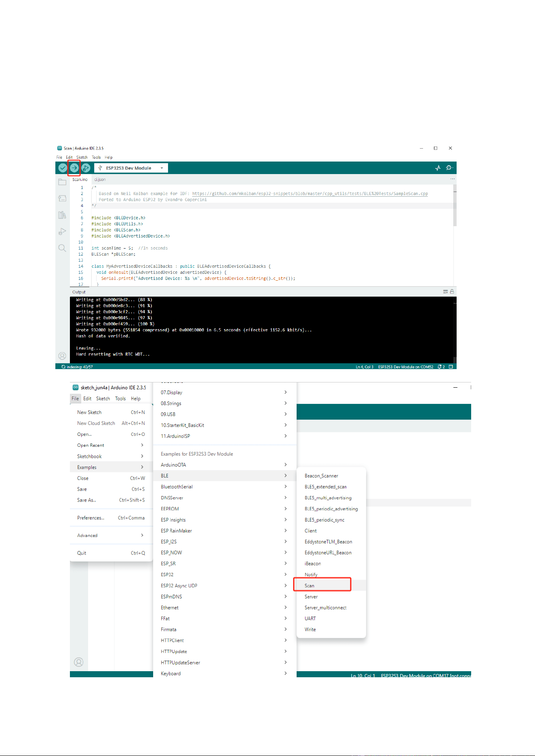Open Sketch menu in sketch_jun4a window

click(x=103, y=398)
